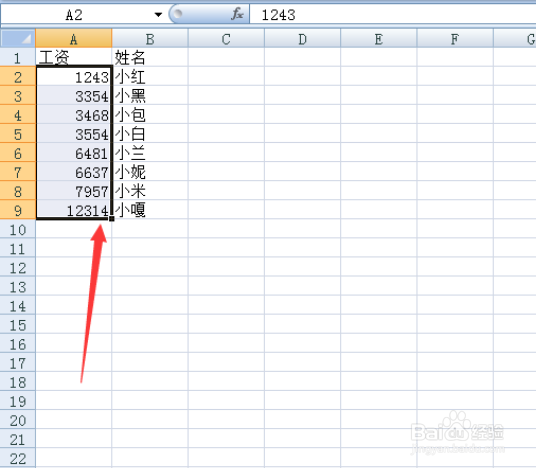Select row 5 header
This screenshot has height=468, width=536.
[18, 133]
